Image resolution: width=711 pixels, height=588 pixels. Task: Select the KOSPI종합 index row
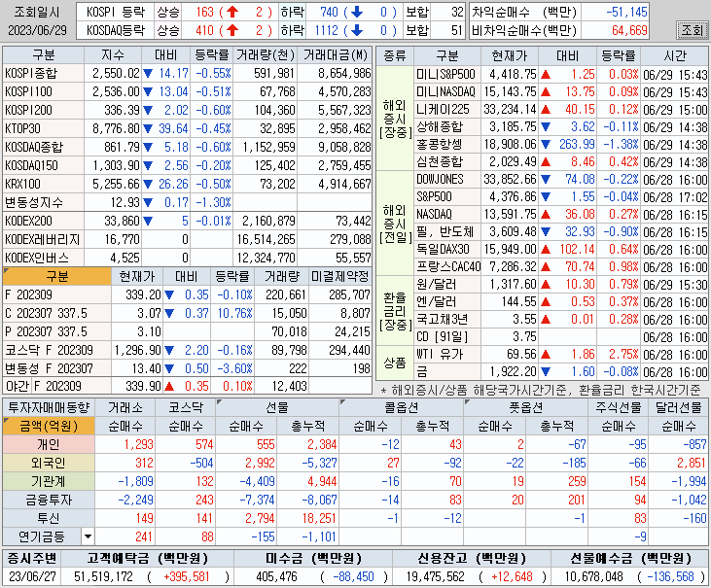188,74
